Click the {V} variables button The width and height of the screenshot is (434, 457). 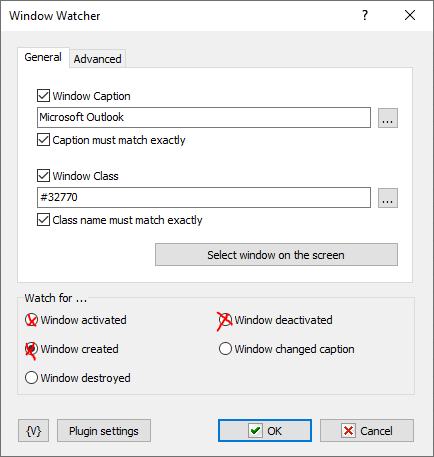click(33, 431)
